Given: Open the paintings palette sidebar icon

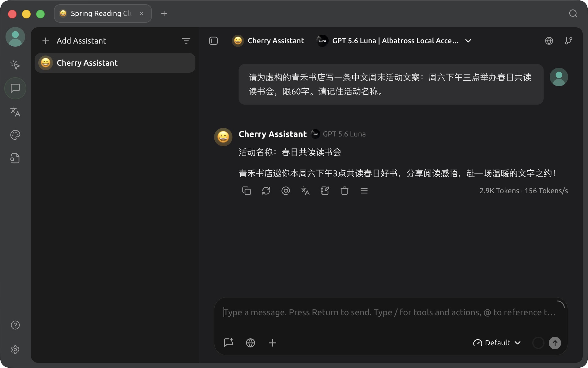Looking at the screenshot, I should click(x=15, y=135).
